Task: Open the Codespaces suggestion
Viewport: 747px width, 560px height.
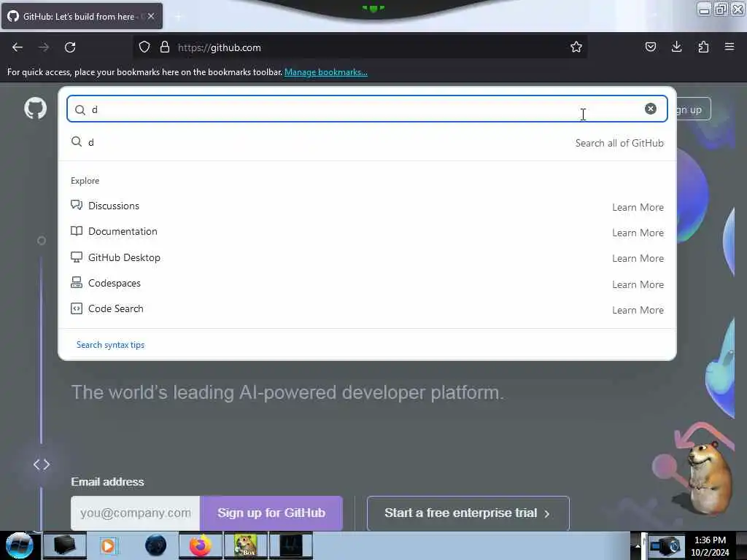Action: click(x=367, y=284)
